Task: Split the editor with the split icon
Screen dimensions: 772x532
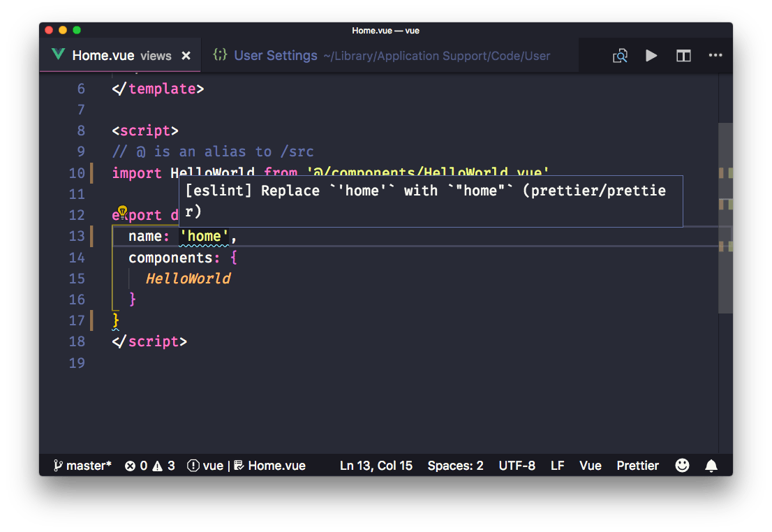Action: click(683, 56)
